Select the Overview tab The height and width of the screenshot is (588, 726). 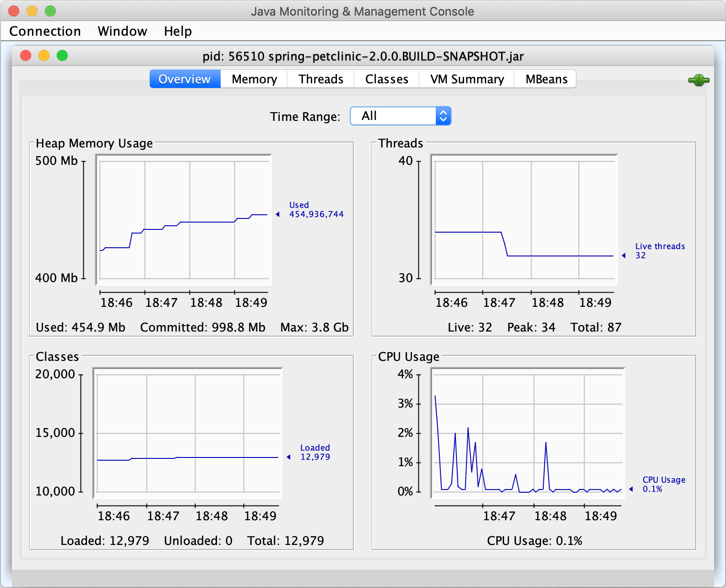(185, 79)
